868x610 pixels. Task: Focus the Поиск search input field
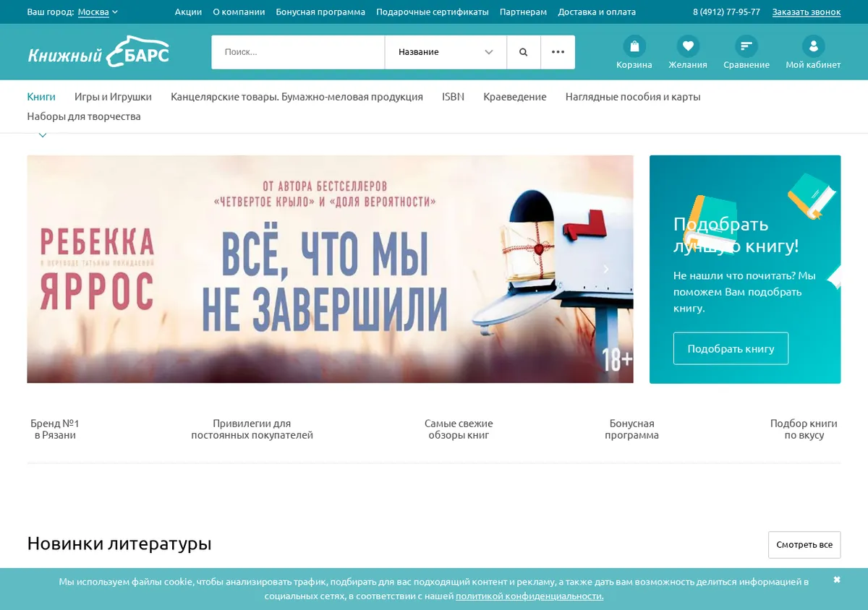[298, 52]
